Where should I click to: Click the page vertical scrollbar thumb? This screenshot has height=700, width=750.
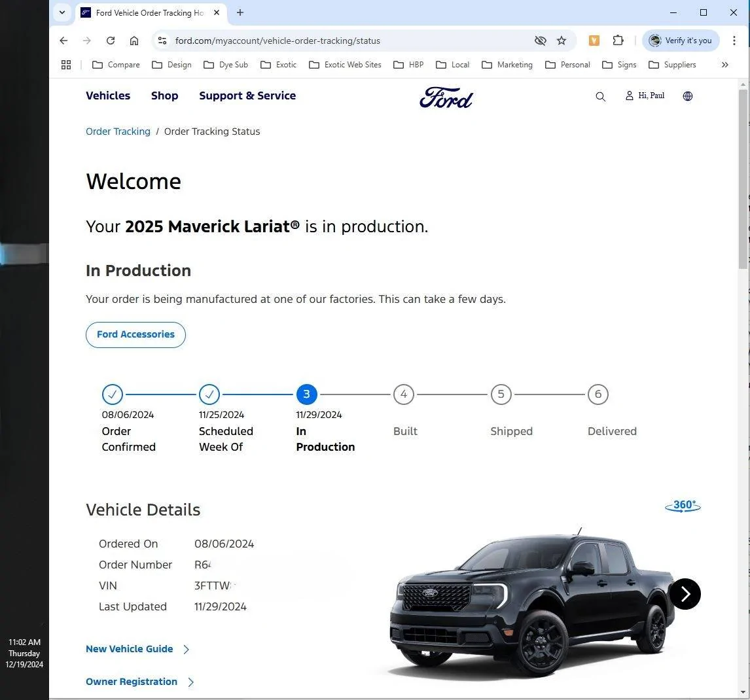(x=743, y=179)
